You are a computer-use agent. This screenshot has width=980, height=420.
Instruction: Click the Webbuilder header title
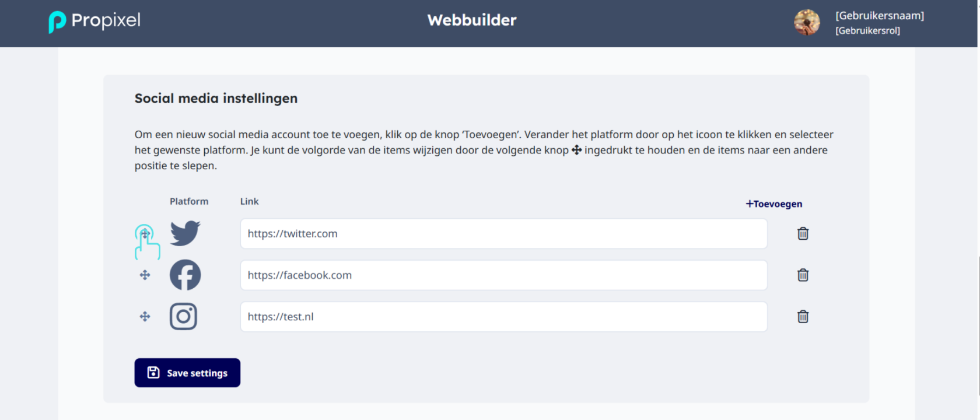point(472,20)
